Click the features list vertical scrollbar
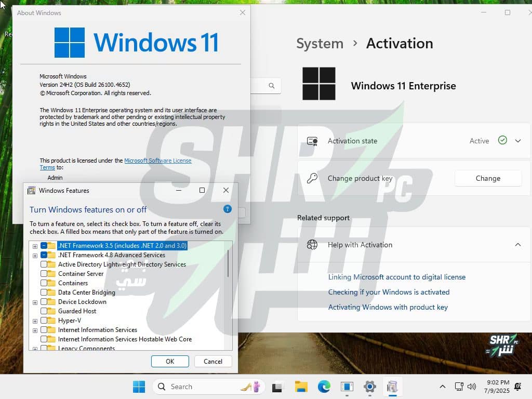This screenshot has width=532, height=399. point(228,264)
